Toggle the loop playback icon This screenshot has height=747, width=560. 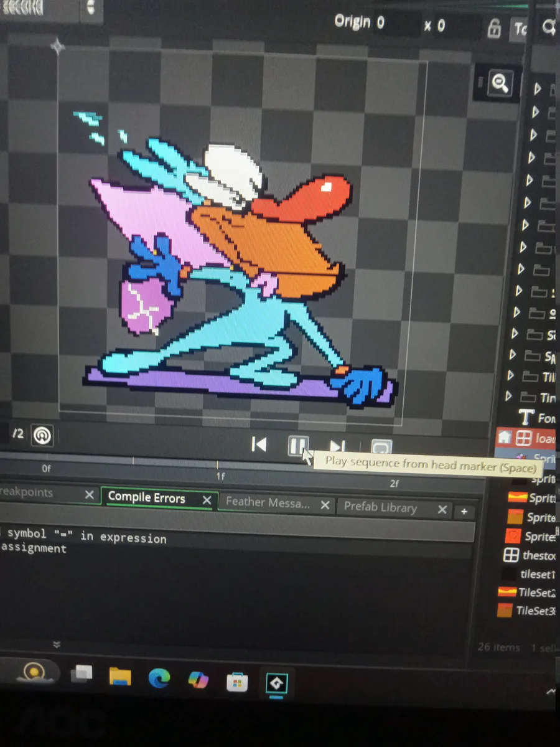point(381,448)
